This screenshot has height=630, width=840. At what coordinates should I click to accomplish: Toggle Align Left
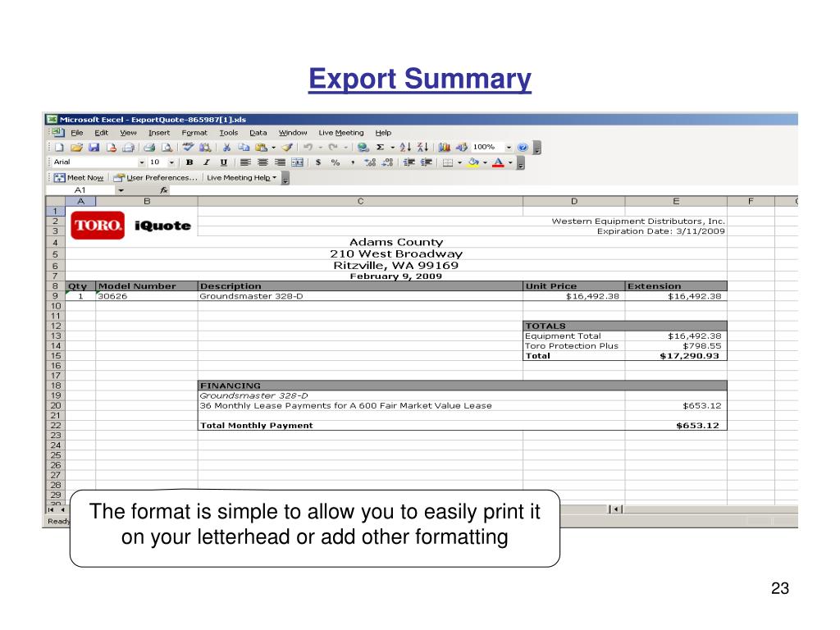[x=245, y=162]
